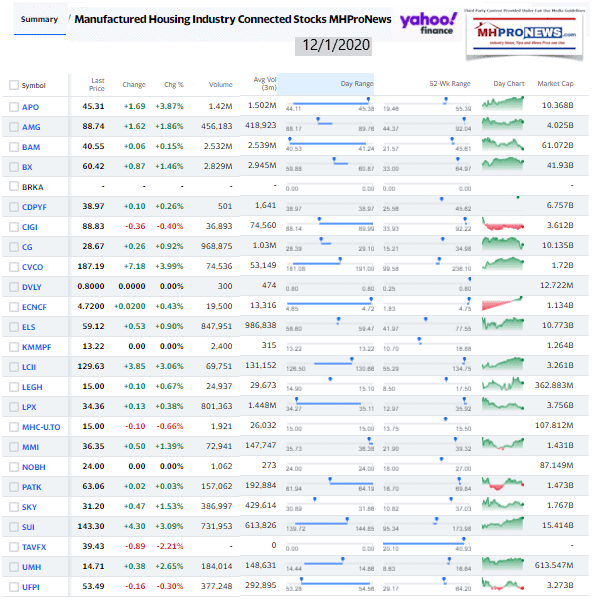Click the LPX day range slider bar
592x605 pixels.
330,403
